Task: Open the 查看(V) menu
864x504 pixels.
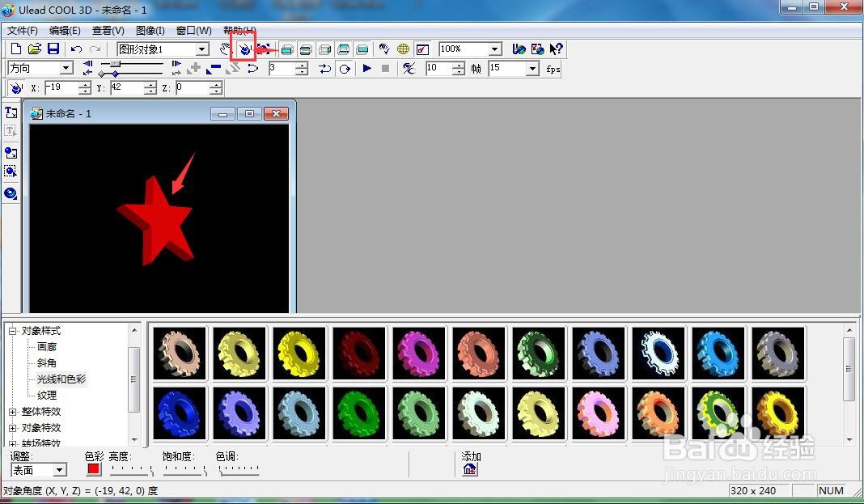Action: pos(108,30)
